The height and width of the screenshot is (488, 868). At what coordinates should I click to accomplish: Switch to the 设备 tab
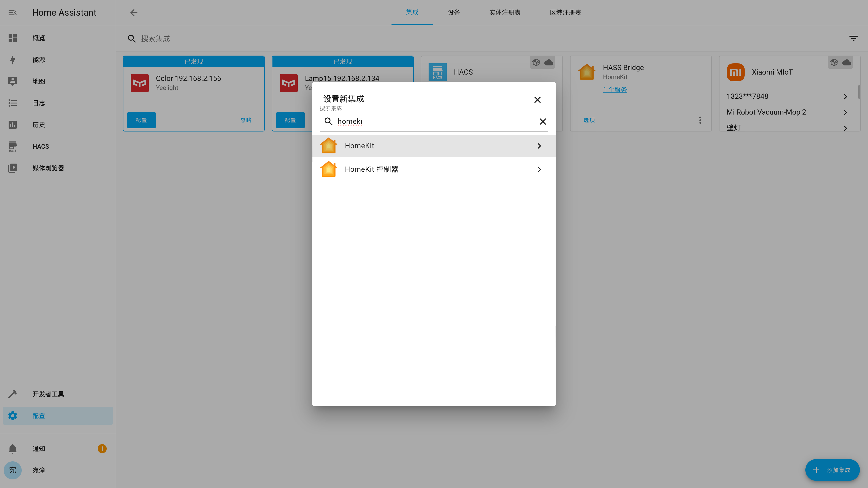pos(453,12)
